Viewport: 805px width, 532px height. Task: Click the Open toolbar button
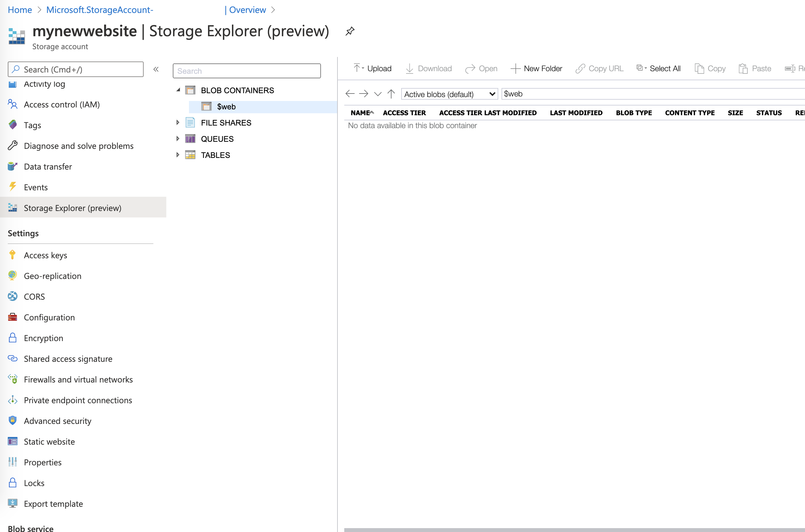[481, 69]
